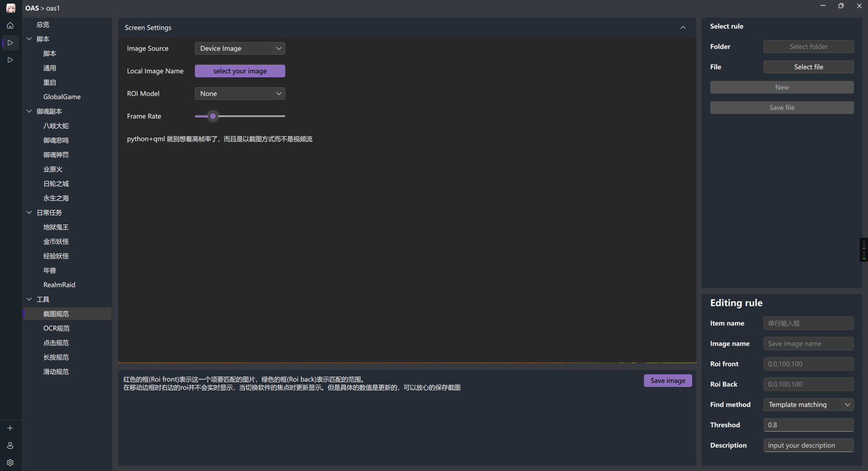Click the select your image button
Image resolution: width=868 pixels, height=471 pixels.
(x=240, y=71)
